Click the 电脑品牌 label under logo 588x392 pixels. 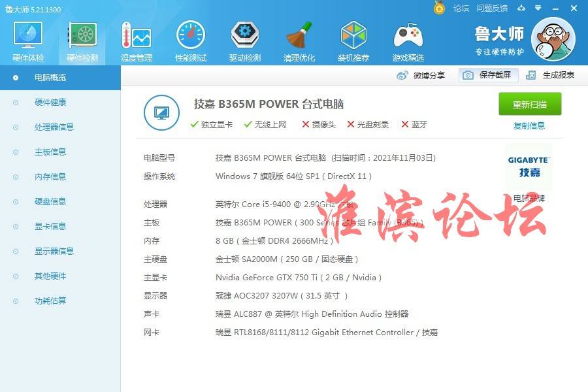point(529,199)
